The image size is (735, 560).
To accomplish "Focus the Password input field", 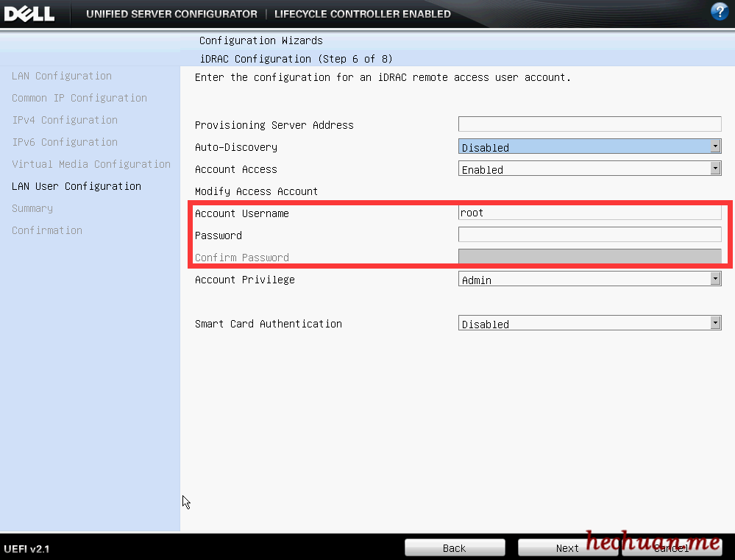I will click(x=589, y=235).
